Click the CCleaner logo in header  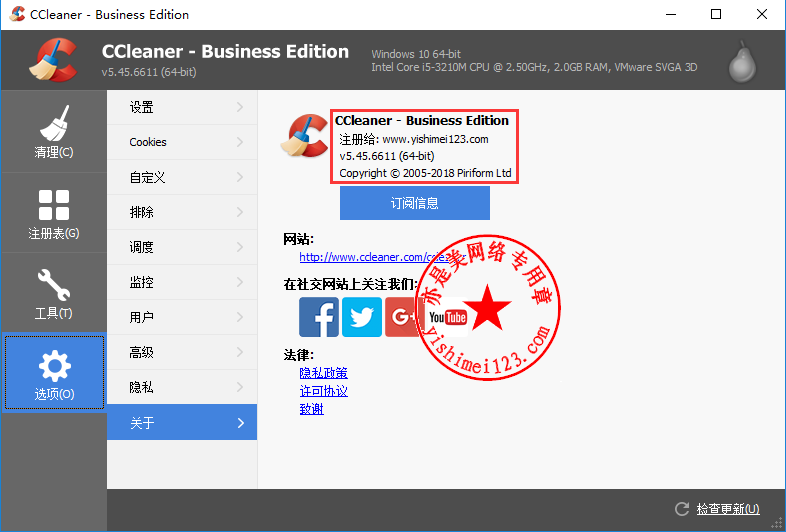[x=54, y=60]
